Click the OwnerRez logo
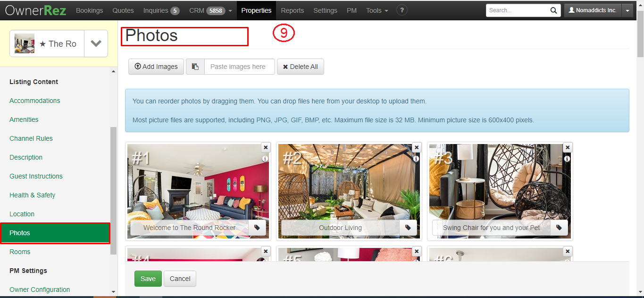Image resolution: width=644 pixels, height=298 pixels. (x=36, y=10)
